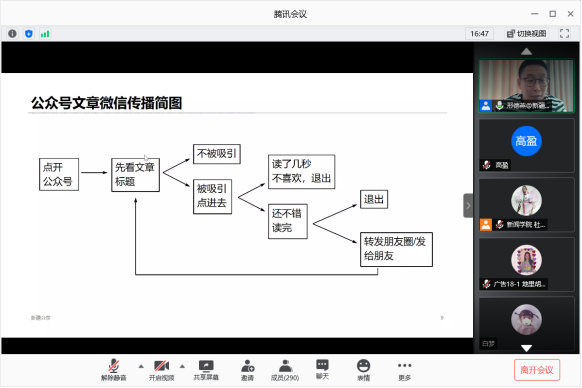Turn on the camera via 开启视频

point(161,370)
